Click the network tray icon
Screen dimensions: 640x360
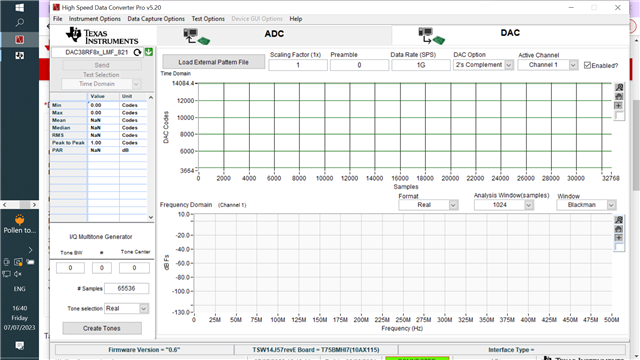pyautogui.click(x=6, y=274)
